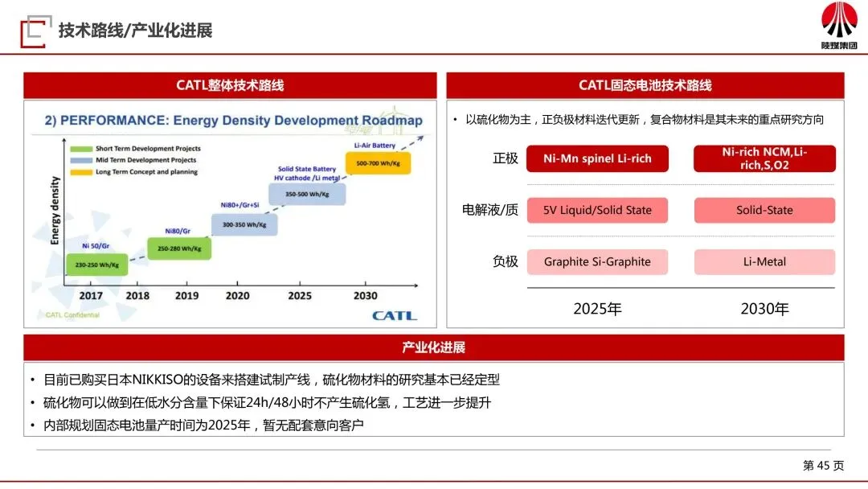
Task: Click the CATL整体技术路线 header bar
Action: [230, 85]
